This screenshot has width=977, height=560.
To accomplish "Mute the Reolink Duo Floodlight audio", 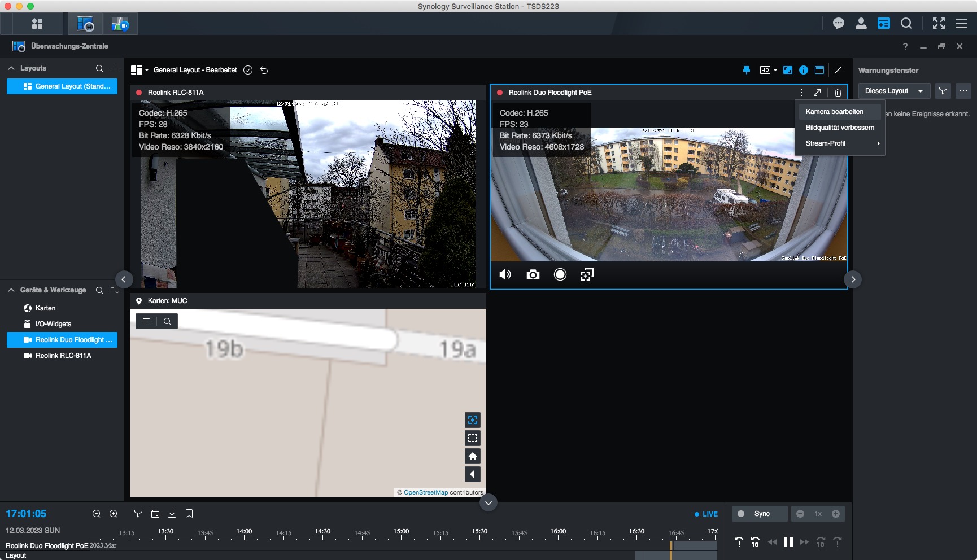I will [x=505, y=275].
